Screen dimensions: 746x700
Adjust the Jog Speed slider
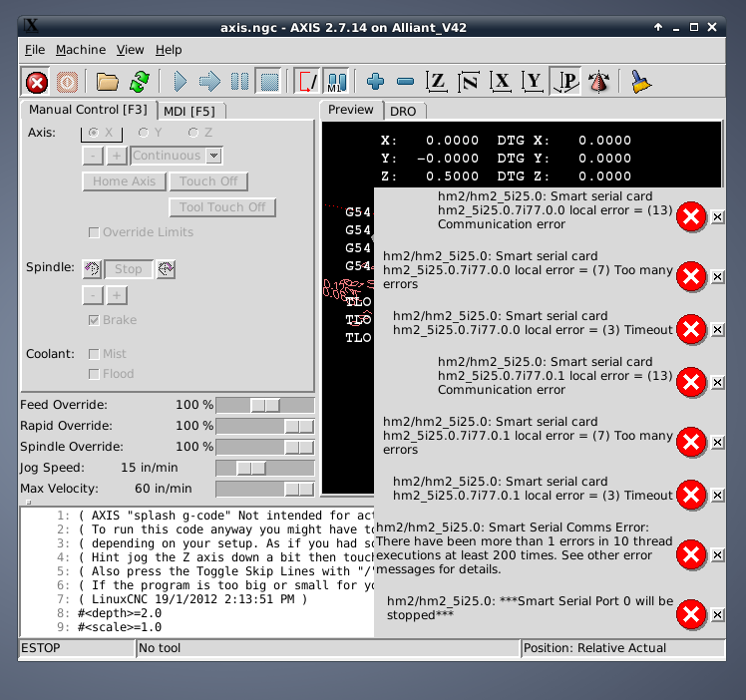pos(265,468)
